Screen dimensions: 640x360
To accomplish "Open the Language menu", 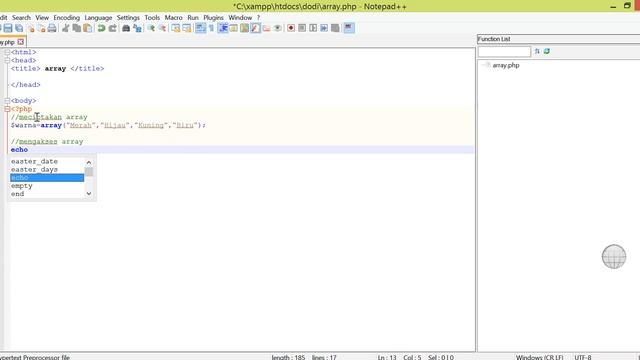I will click(98, 18).
